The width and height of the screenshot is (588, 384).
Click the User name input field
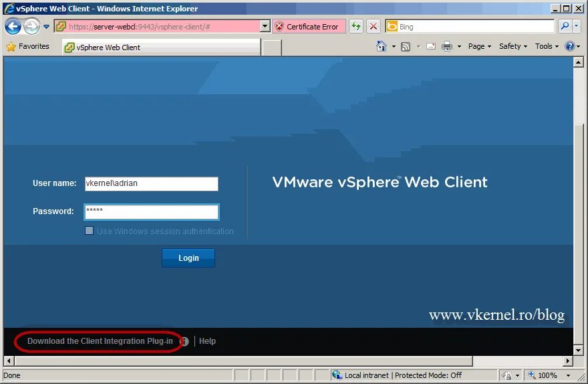(x=152, y=184)
